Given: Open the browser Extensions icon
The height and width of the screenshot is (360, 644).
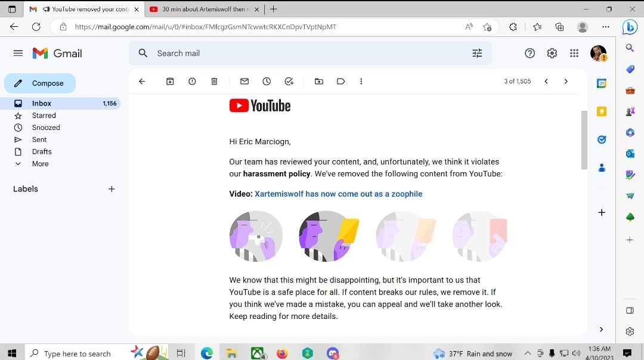Looking at the screenshot, I should [x=513, y=27].
